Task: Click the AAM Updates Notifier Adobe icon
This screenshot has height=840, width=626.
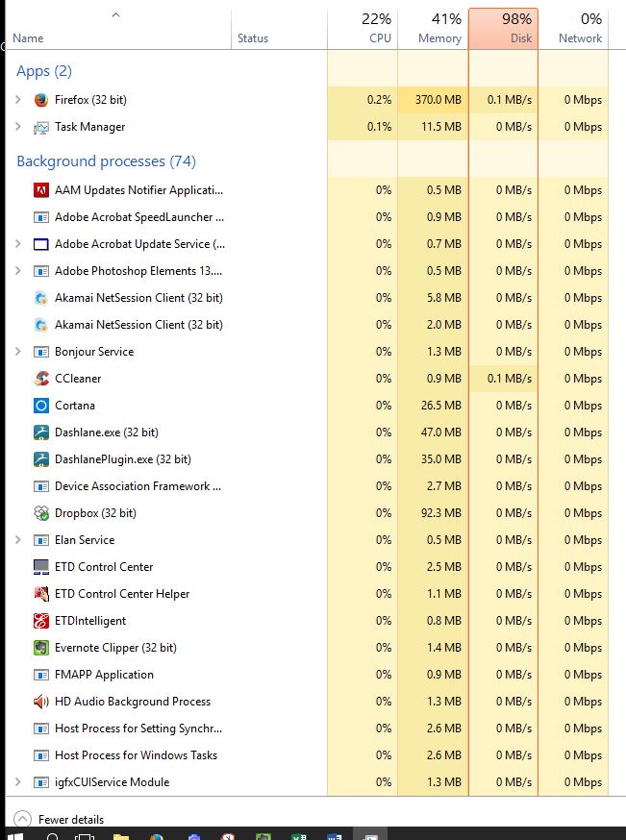Action: point(41,190)
